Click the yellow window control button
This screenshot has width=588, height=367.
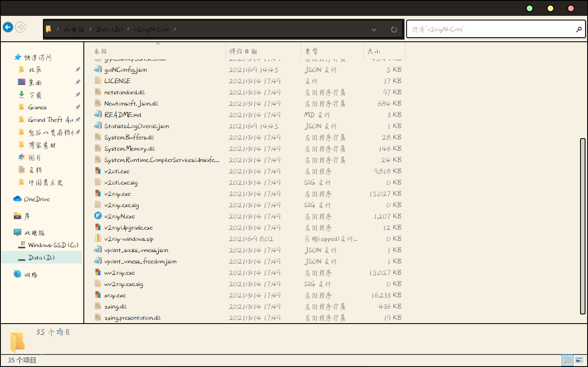pyautogui.click(x=550, y=8)
